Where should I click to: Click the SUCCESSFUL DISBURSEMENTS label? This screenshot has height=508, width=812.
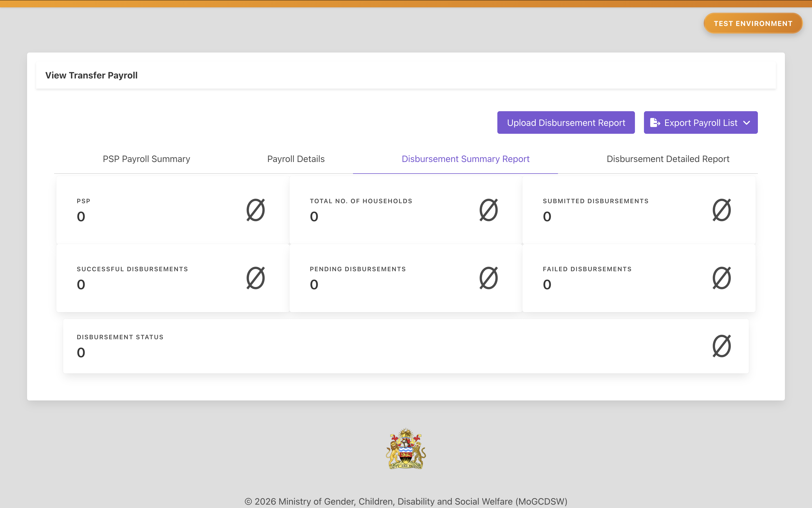132,269
